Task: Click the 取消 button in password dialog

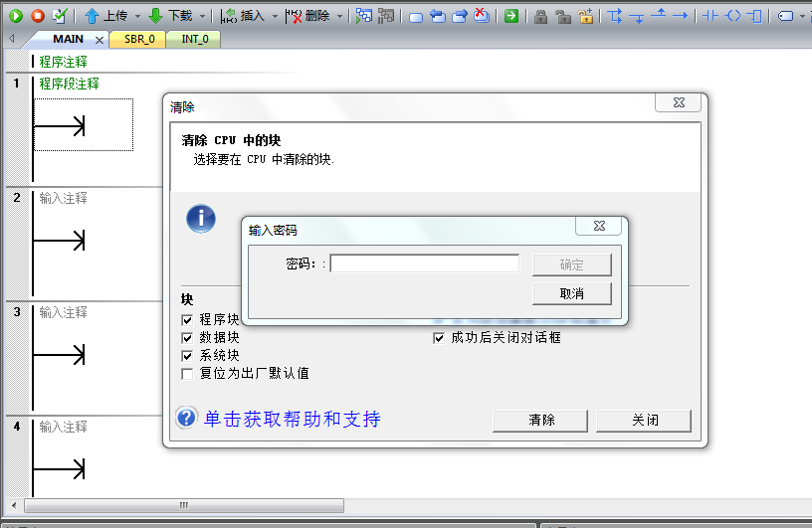Action: click(x=571, y=293)
